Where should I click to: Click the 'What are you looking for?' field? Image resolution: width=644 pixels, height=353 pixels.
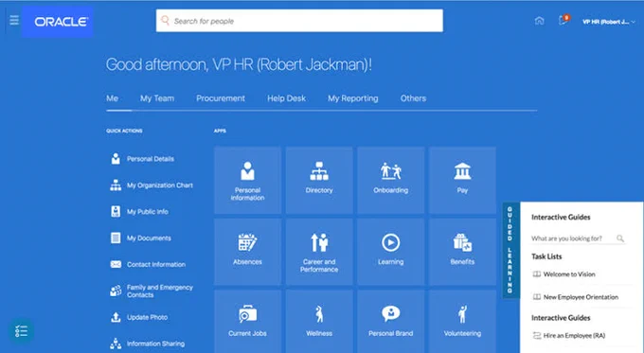point(578,238)
